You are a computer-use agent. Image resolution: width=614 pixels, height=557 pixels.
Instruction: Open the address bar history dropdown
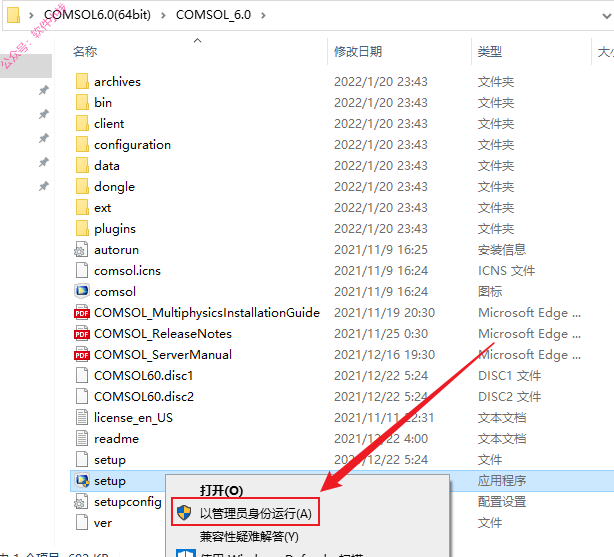point(606,16)
